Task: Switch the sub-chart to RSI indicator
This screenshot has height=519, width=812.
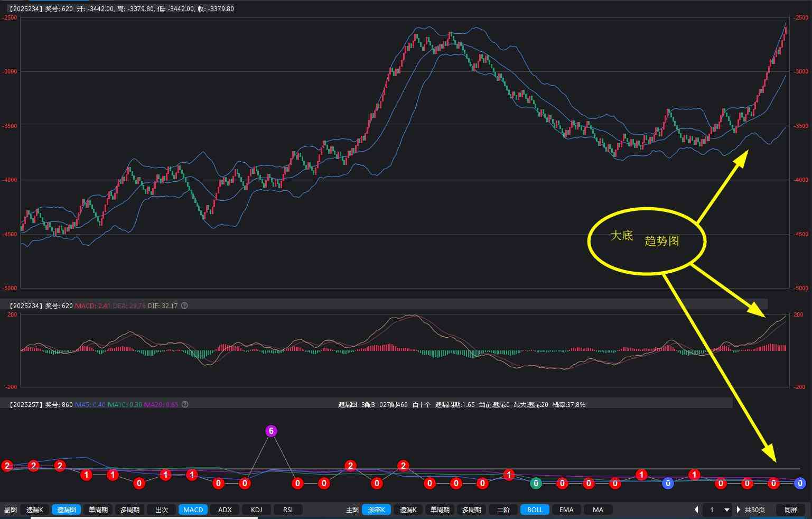Action: 288,509
